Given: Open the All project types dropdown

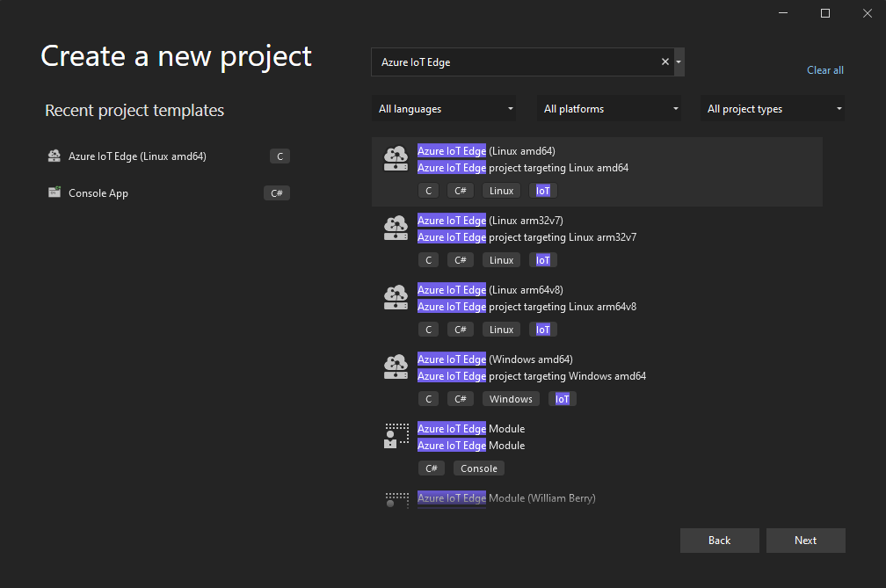Looking at the screenshot, I should pyautogui.click(x=774, y=109).
